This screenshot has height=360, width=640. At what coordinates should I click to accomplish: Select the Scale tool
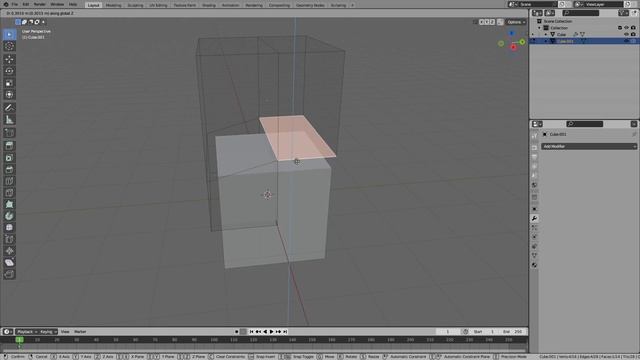pos(9,83)
